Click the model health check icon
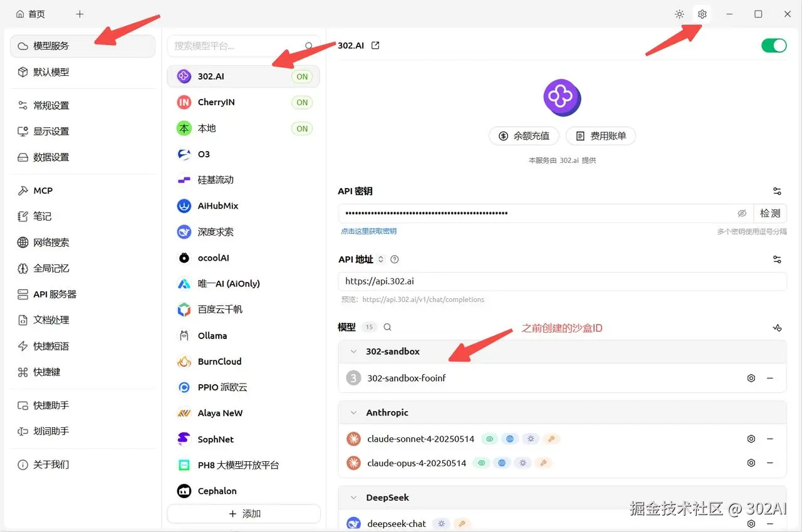This screenshot has width=802, height=532. point(777,327)
